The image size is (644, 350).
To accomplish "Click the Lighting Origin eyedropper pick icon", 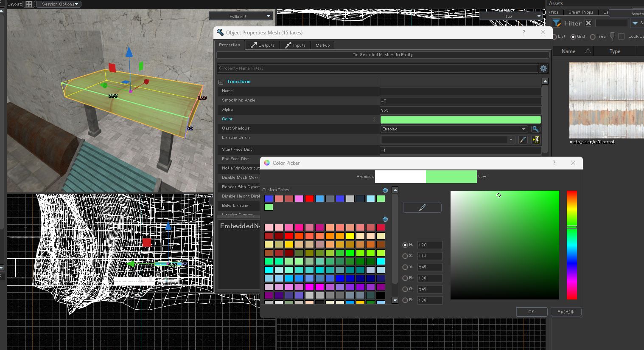I will click(523, 140).
